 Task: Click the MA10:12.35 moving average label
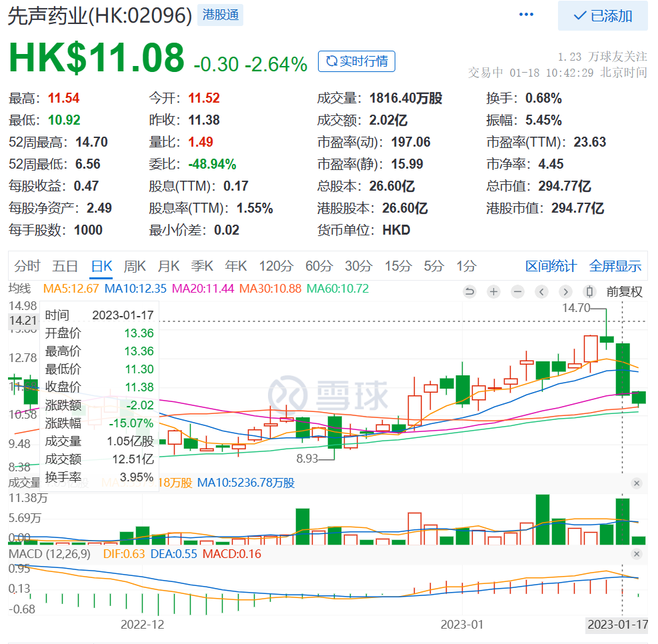pos(135,289)
